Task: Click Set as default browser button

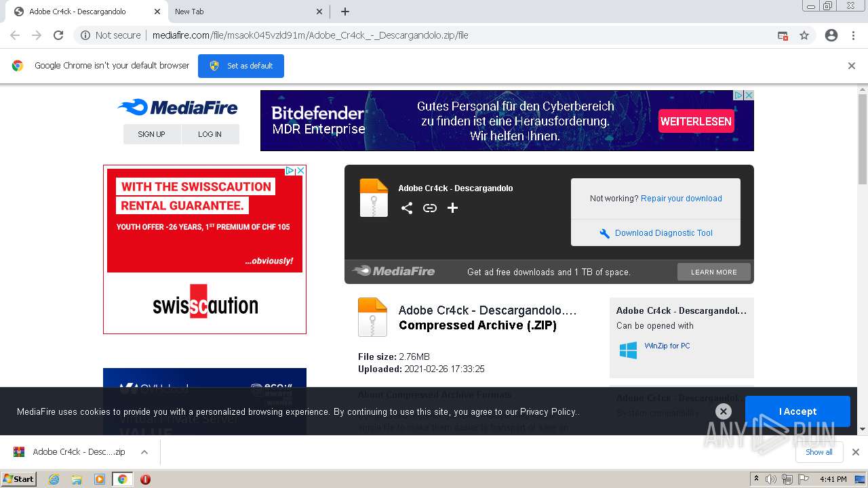Action: point(241,66)
